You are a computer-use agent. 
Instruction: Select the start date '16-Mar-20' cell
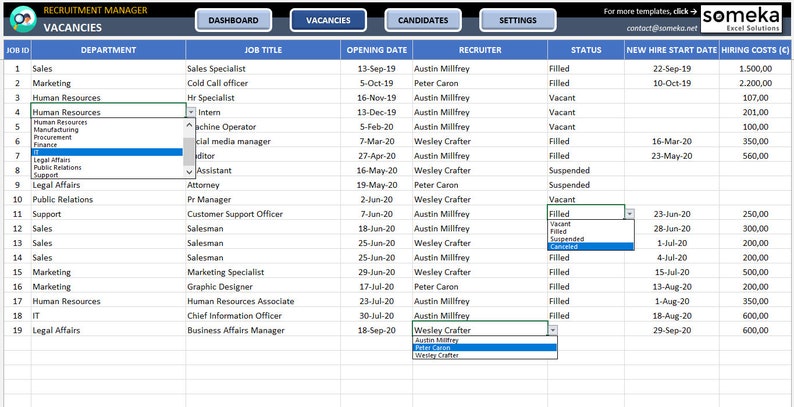(x=672, y=141)
